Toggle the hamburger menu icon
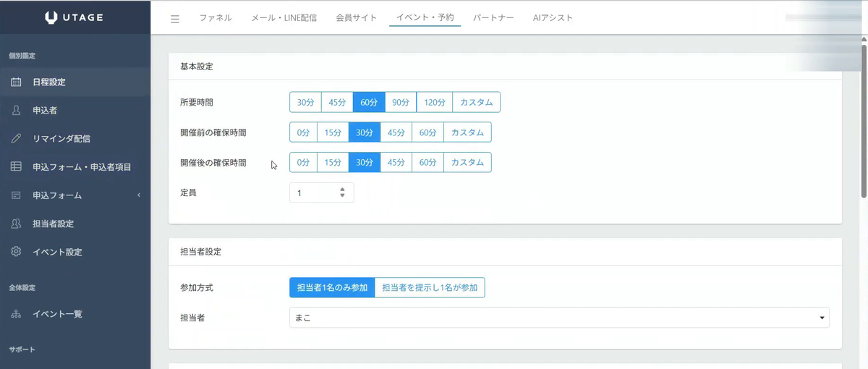 click(175, 19)
